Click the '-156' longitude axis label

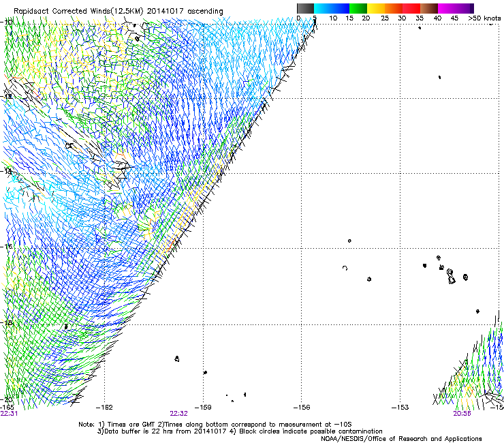point(302,408)
